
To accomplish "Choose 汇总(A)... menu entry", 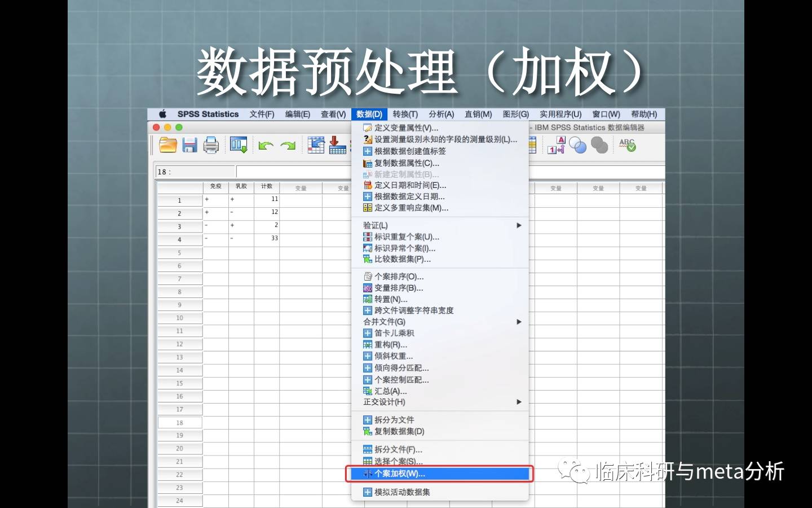I will [440, 391].
